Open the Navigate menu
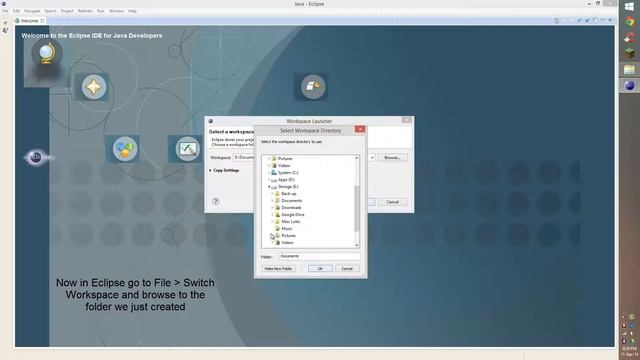This screenshot has width=640, height=360. 32,11
